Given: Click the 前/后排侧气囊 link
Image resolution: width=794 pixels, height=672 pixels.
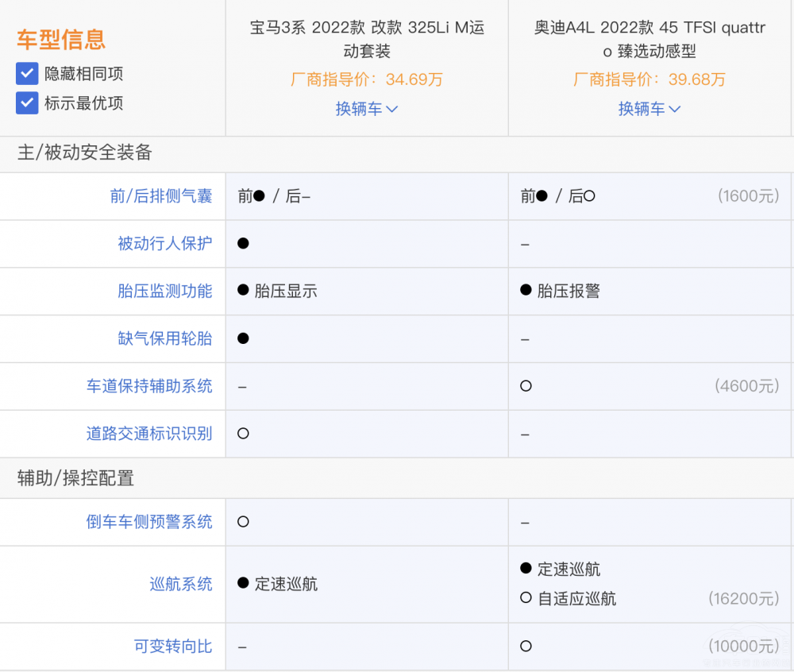Looking at the screenshot, I should tap(161, 196).
